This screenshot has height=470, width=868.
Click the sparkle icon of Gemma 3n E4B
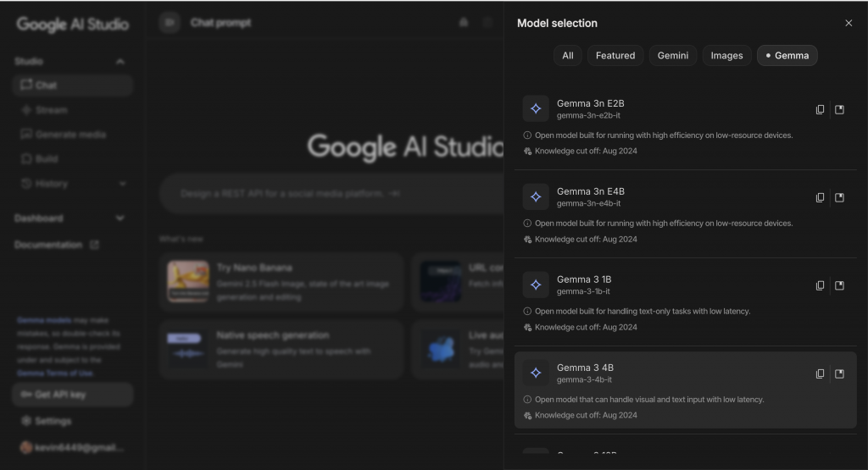536,196
